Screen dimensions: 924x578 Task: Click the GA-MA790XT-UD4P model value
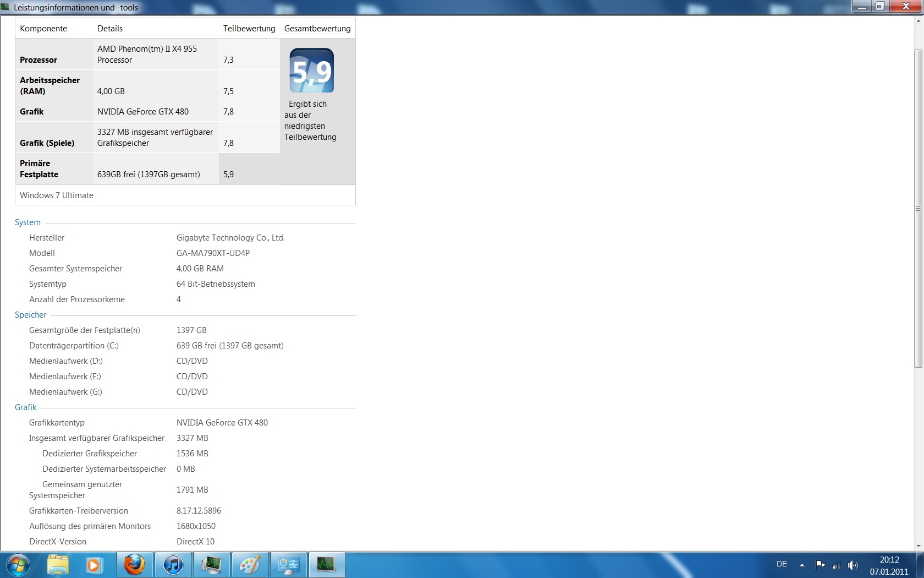213,253
